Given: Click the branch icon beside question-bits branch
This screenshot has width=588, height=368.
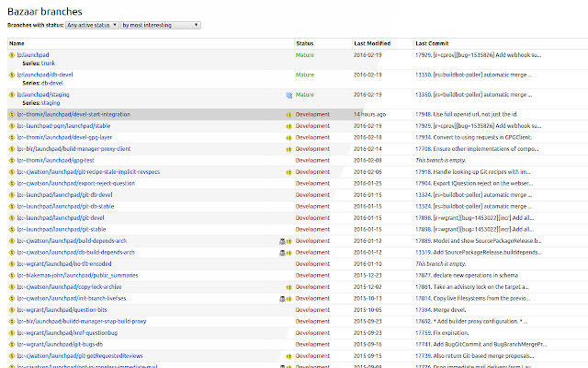Looking at the screenshot, I should pos(12,310).
